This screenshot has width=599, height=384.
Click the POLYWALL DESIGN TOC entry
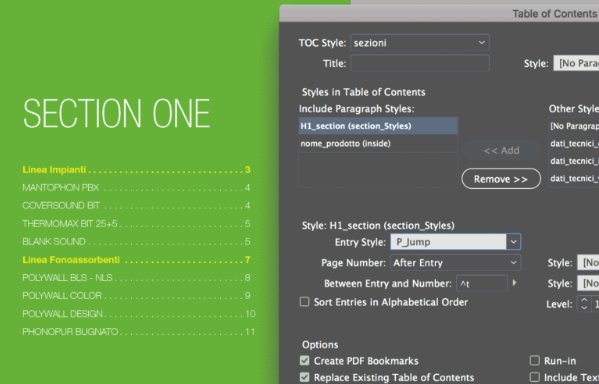(139, 314)
